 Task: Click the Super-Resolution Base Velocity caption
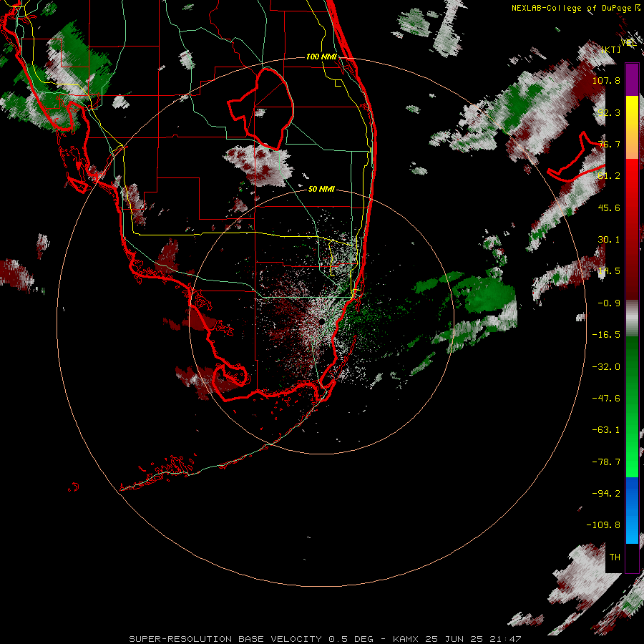click(325, 639)
